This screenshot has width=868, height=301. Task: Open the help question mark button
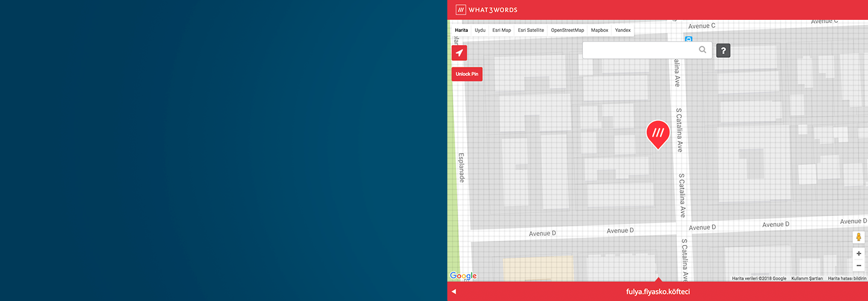723,51
